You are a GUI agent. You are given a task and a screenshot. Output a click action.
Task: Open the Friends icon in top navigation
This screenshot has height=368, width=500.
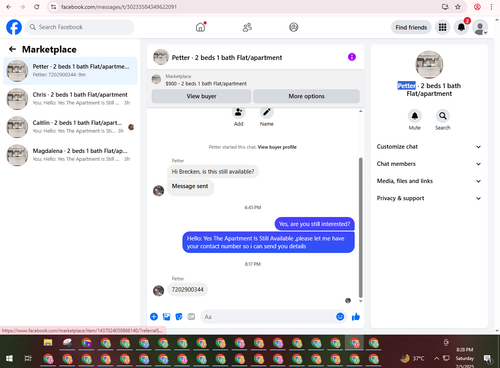247,27
